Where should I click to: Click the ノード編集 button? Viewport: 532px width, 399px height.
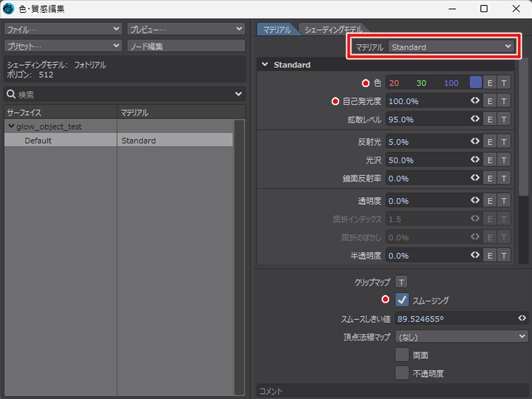pyautogui.click(x=186, y=46)
